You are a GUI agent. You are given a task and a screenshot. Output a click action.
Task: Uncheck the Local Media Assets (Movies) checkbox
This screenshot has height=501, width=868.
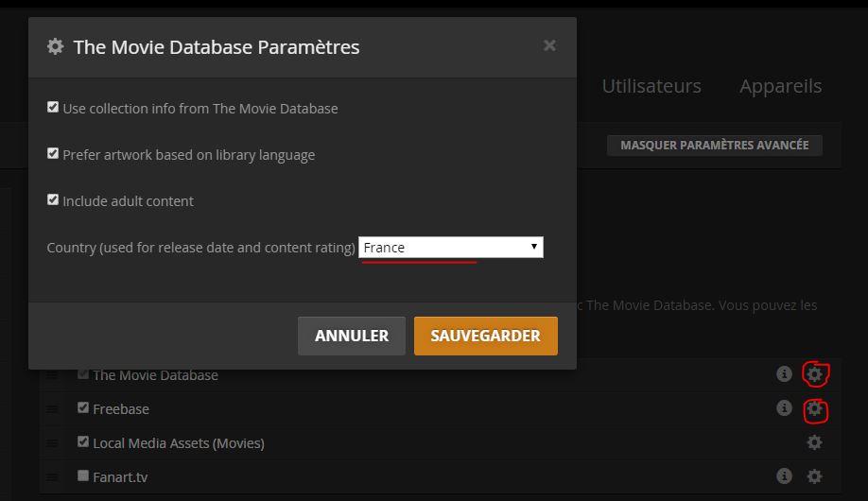(83, 442)
